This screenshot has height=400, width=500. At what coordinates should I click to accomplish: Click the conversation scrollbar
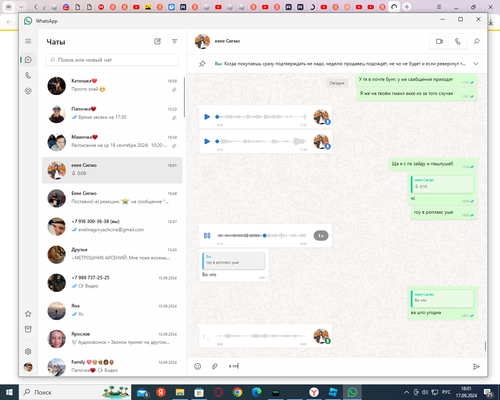coord(485,346)
